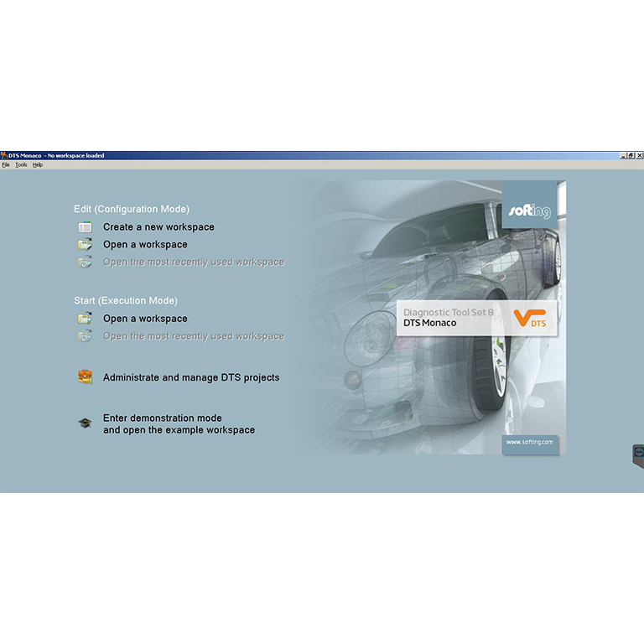Click the TeamViewer side tab icon

pyautogui.click(x=638, y=455)
